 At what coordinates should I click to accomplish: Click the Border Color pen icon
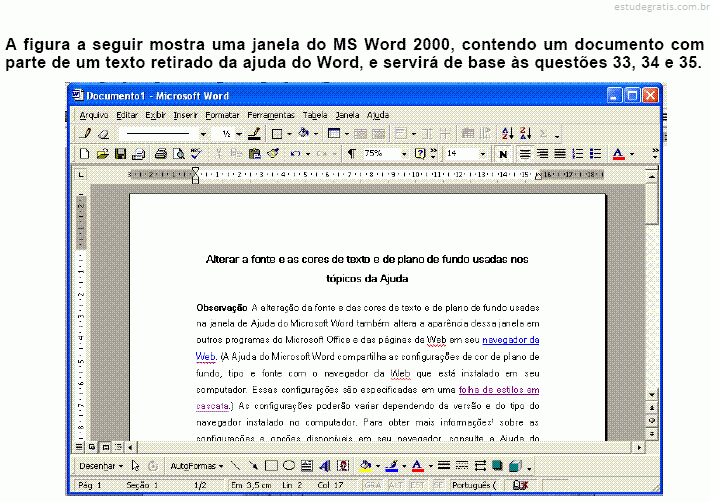(x=255, y=134)
